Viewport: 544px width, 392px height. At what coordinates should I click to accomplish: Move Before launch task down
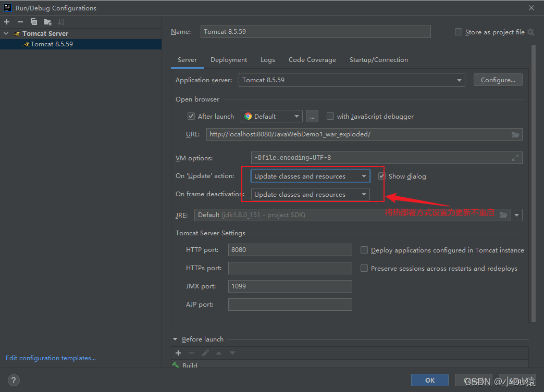[x=232, y=353]
